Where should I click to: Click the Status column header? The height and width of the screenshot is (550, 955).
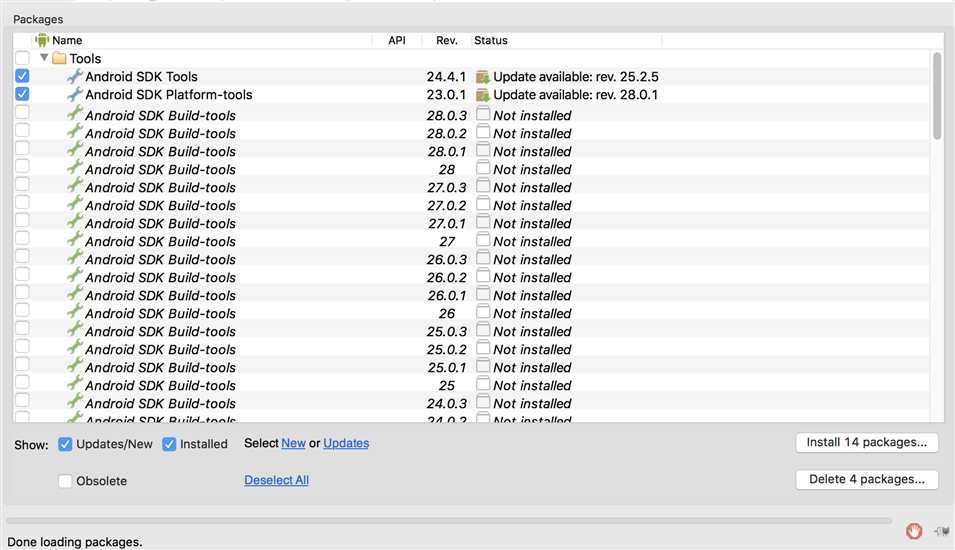[490, 40]
